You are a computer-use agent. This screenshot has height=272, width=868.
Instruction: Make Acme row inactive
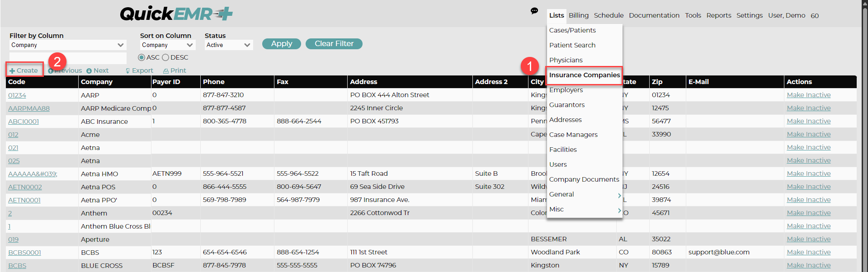809,134
